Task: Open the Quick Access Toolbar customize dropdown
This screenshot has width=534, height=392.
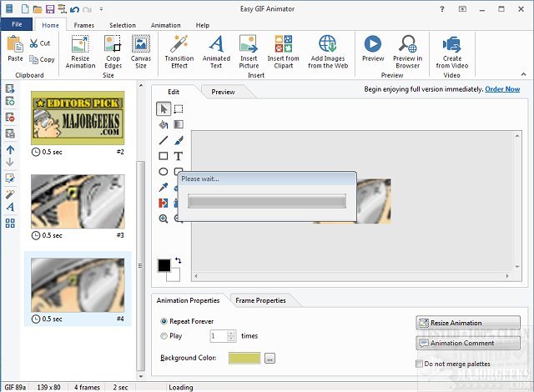Action: pos(101,9)
